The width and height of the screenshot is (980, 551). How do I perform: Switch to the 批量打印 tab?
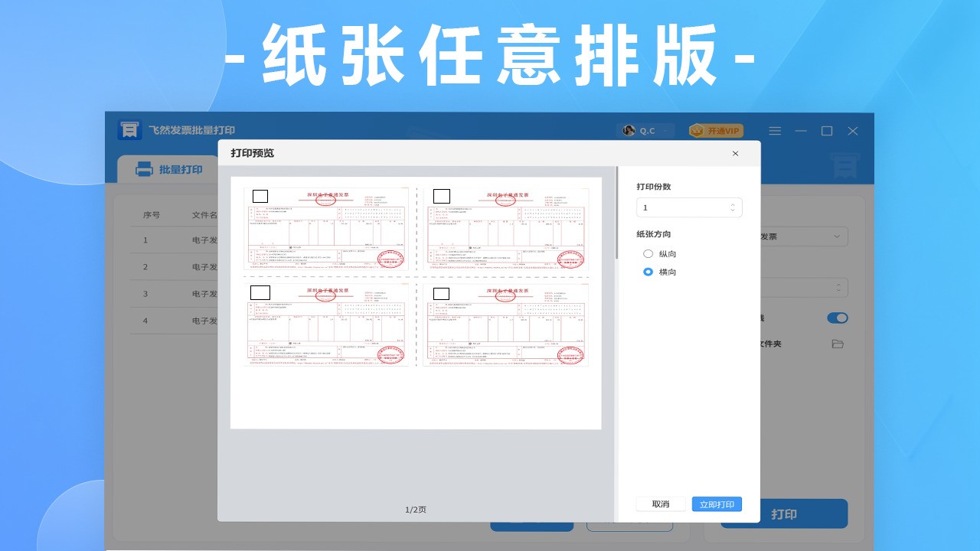[170, 170]
